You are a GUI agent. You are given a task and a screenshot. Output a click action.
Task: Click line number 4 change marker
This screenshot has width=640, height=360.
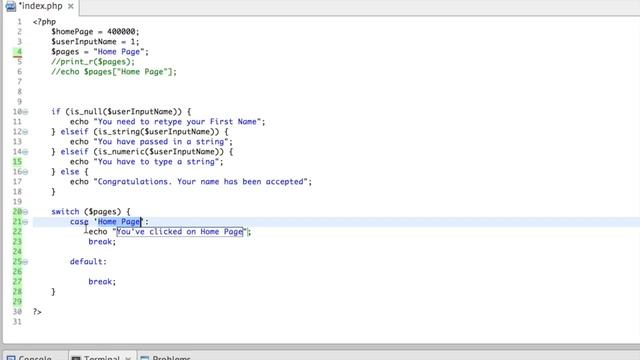coord(18,52)
